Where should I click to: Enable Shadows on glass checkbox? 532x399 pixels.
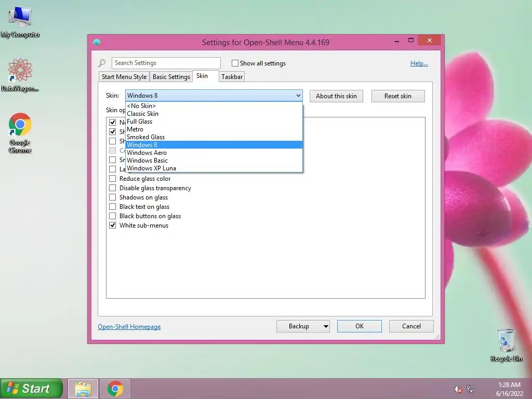coord(112,197)
